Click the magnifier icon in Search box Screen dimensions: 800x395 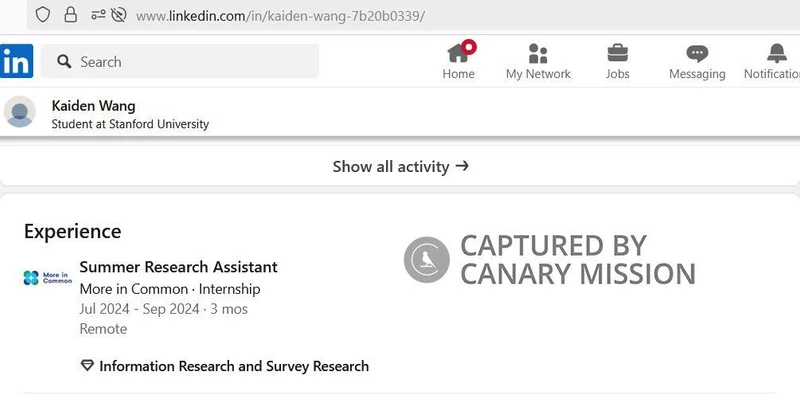click(64, 62)
